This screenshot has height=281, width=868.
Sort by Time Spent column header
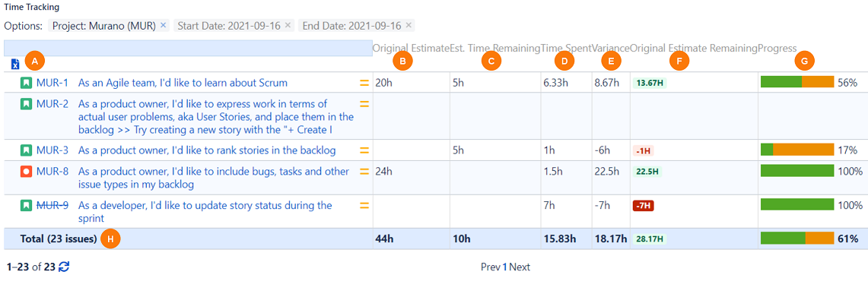tap(566, 48)
